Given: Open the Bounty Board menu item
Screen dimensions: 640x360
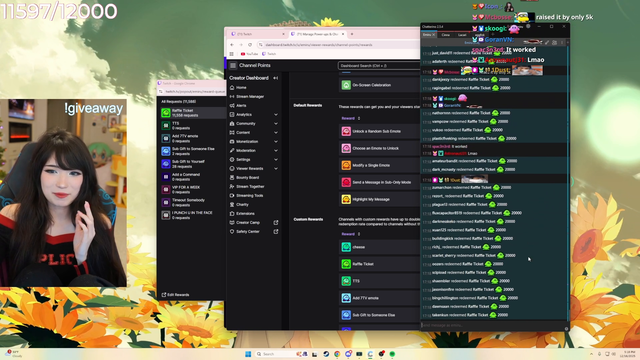Looking at the screenshot, I should point(247,178).
